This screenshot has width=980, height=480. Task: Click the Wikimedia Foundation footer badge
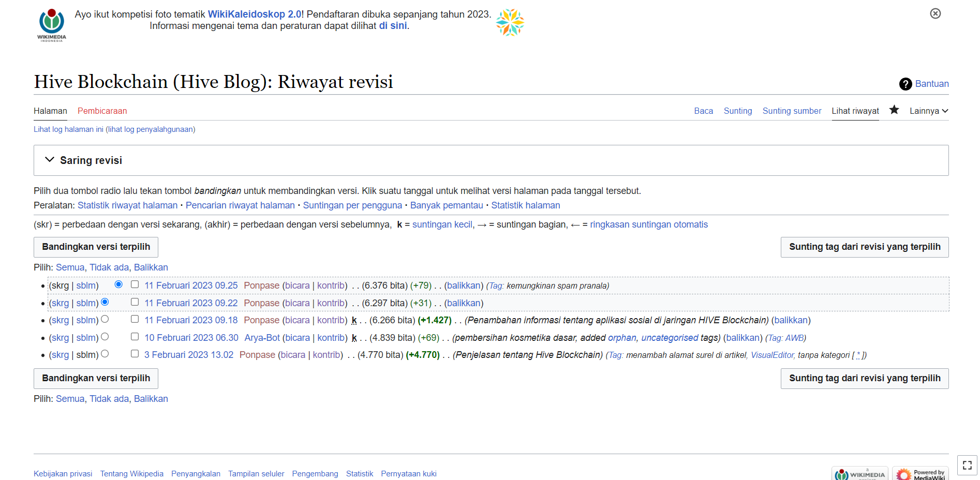[859, 473]
